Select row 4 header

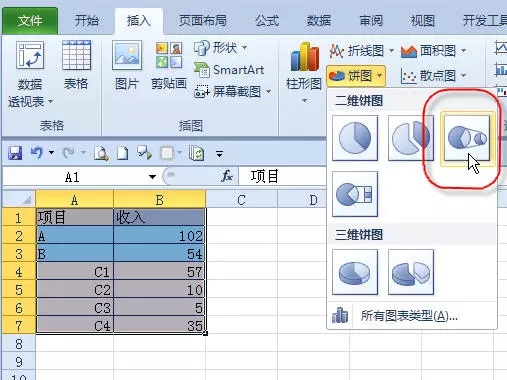coord(19,272)
